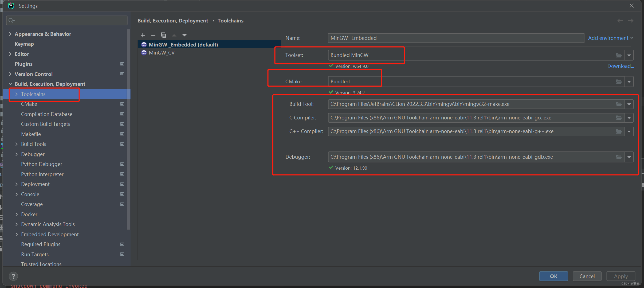Screen dimensions: 644x288
Task: Expand Docker subsection
Action: tap(17, 214)
